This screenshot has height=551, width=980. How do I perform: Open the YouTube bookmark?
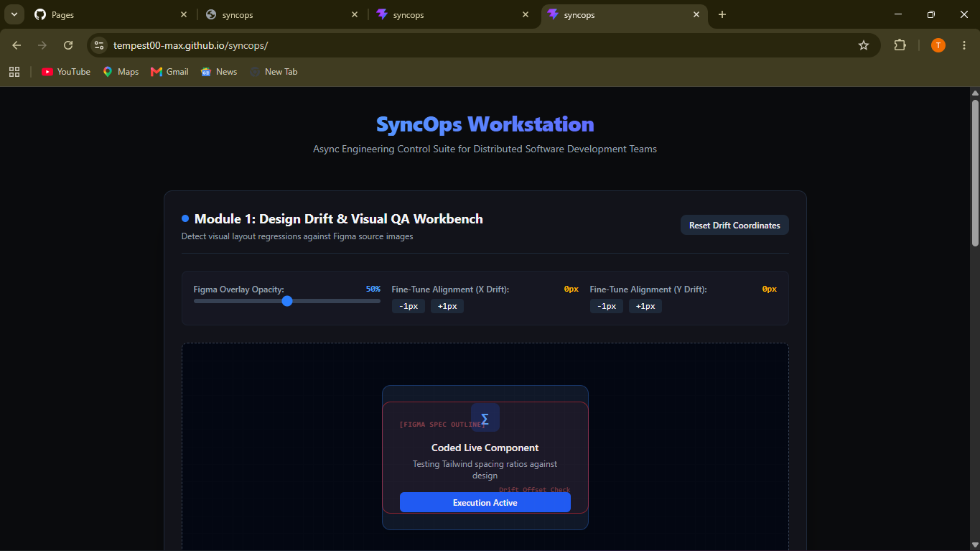pos(66,72)
